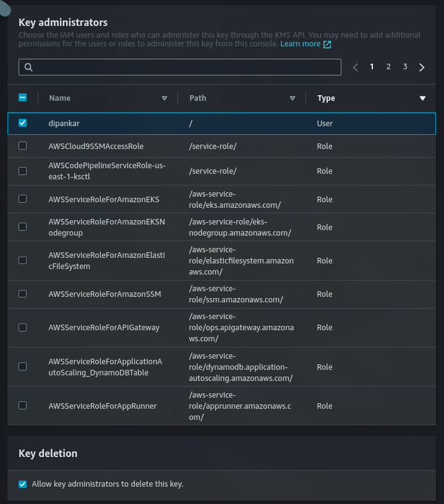Click AWSServiceRoleForApplicationAutoScaling_DynamoDBTable name text
Viewport: 444px width, 504px height.
106,367
